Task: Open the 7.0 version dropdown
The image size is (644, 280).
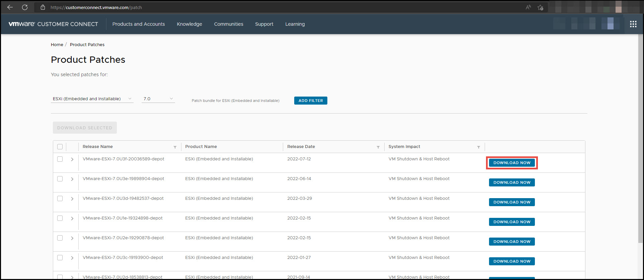Action: [x=158, y=99]
